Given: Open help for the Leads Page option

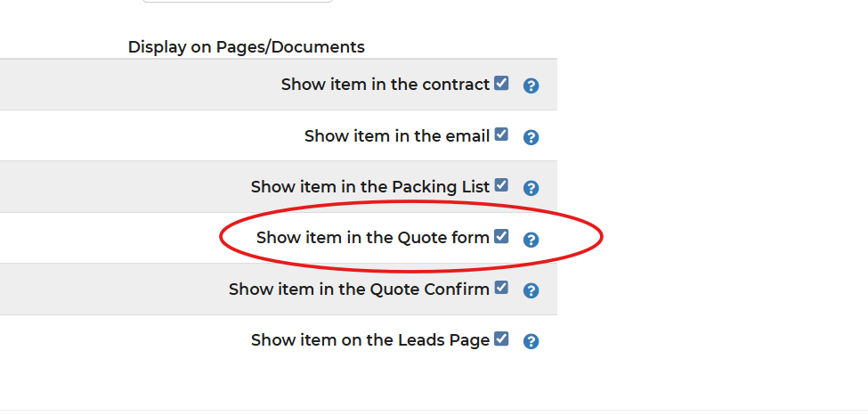Looking at the screenshot, I should 531,341.
